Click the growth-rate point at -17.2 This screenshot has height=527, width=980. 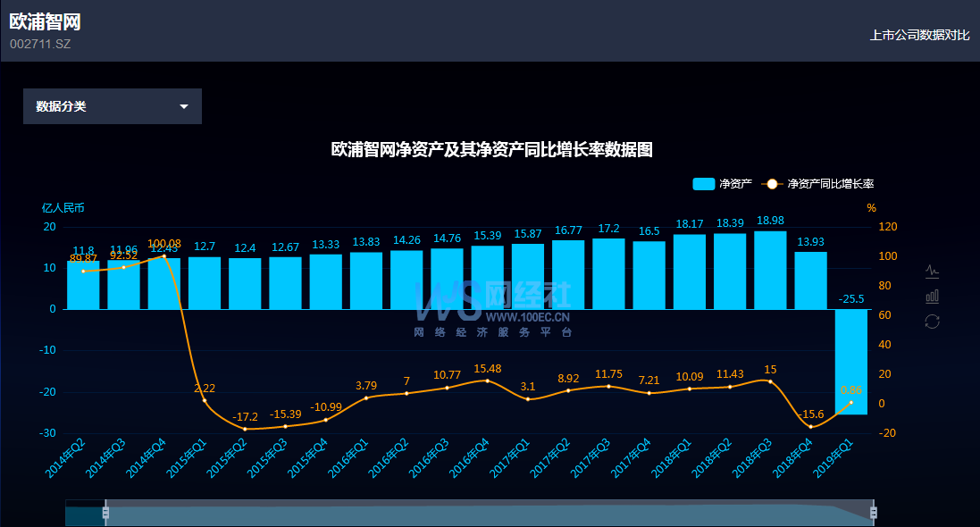coord(245,429)
